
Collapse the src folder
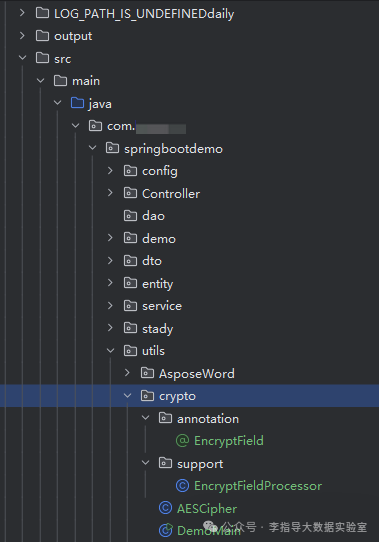[22, 58]
